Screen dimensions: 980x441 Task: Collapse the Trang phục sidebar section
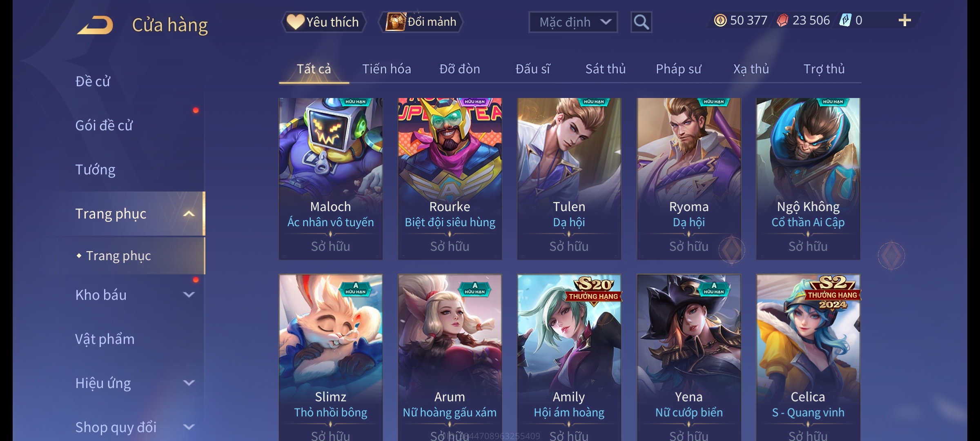click(189, 214)
